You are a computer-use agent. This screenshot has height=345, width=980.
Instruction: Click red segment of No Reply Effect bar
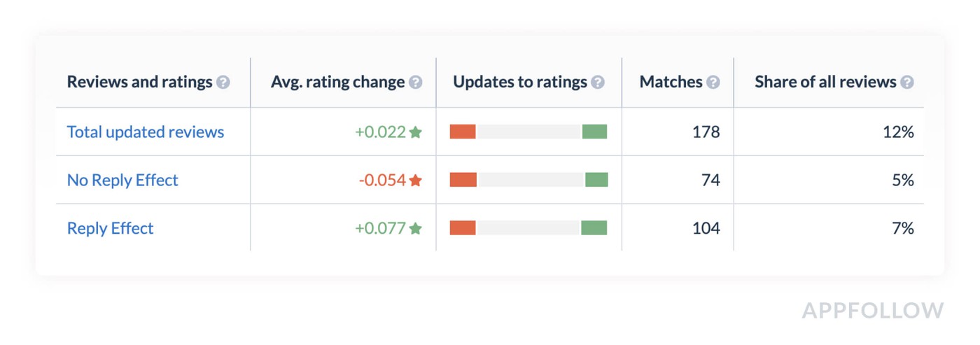pos(463,180)
